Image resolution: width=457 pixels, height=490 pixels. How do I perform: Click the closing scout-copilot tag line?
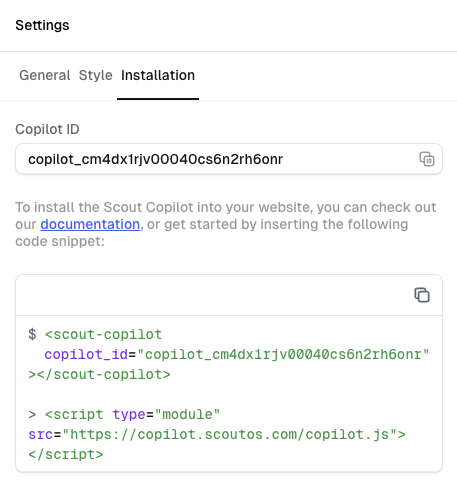[x=99, y=374]
